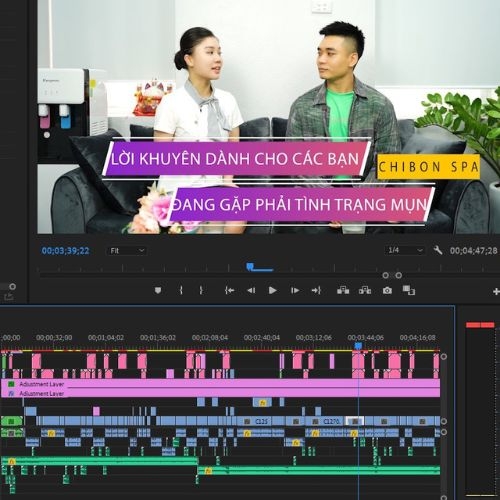Open the Fit zoom level dropdown
Screen dimensions: 500x500
pos(127,251)
